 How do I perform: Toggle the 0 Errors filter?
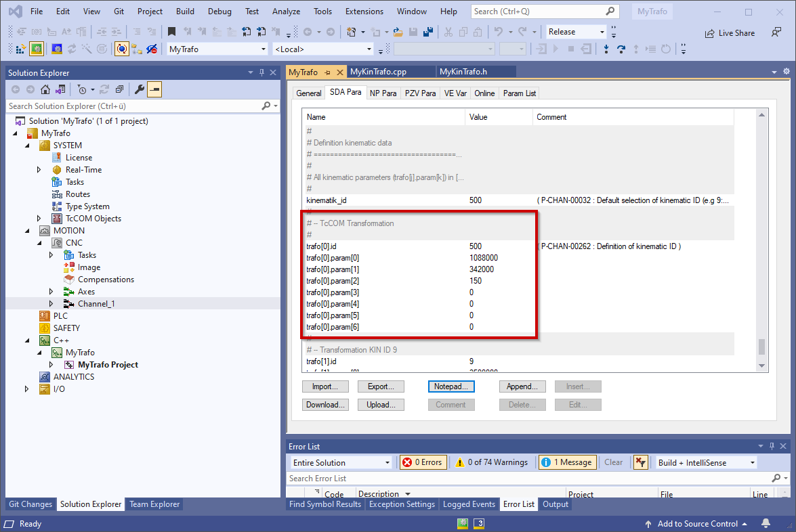click(x=423, y=462)
